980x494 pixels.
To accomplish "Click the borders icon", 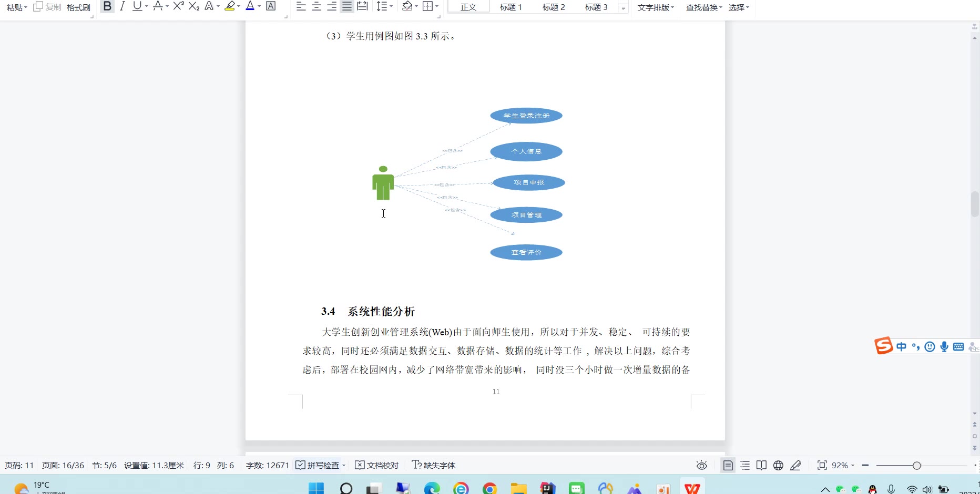I will pyautogui.click(x=428, y=6).
